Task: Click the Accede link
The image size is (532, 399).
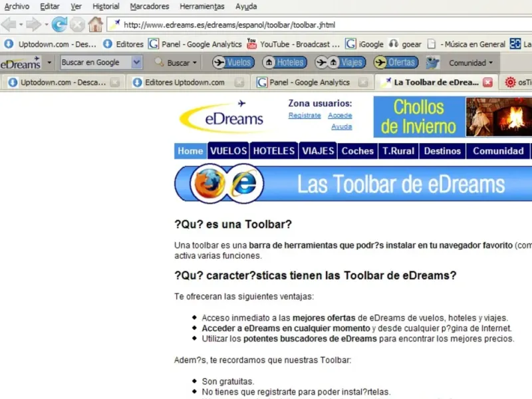Action: [340, 115]
